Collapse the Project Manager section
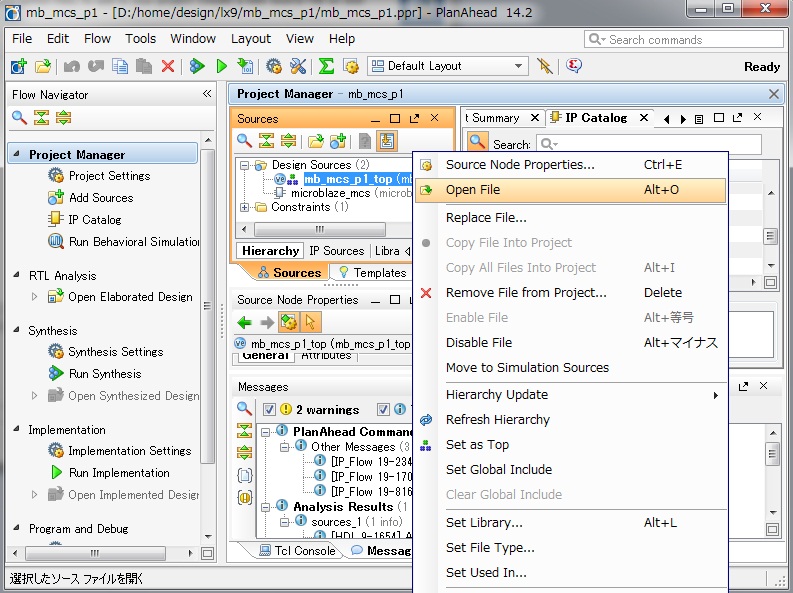The width and height of the screenshot is (793, 593). [17, 154]
